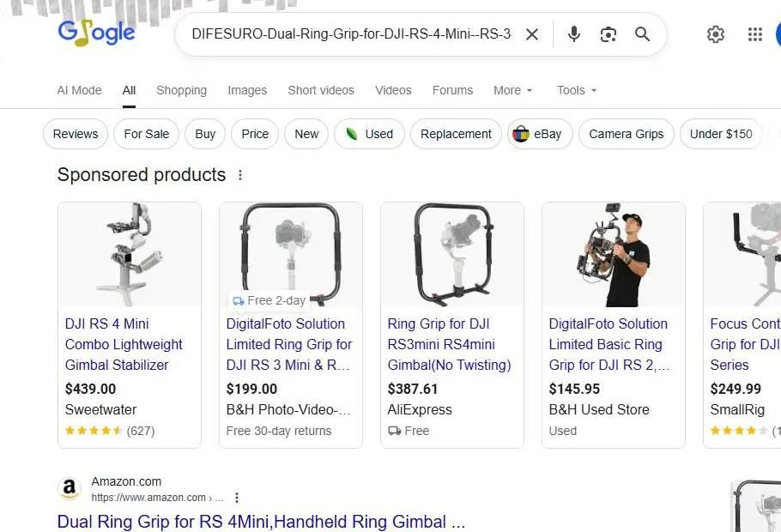This screenshot has width=781, height=532.
Task: Activate voice search with the microphone icon
Action: click(x=572, y=33)
